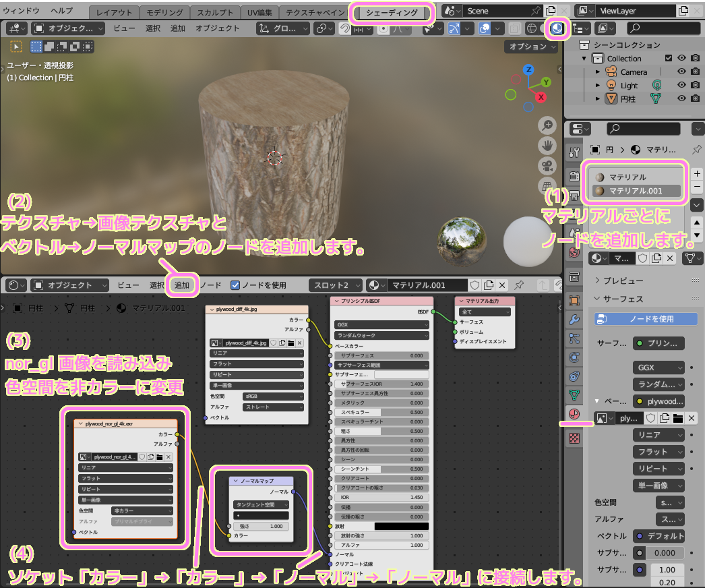Click the viewport zoom magnifier icon

[x=547, y=125]
